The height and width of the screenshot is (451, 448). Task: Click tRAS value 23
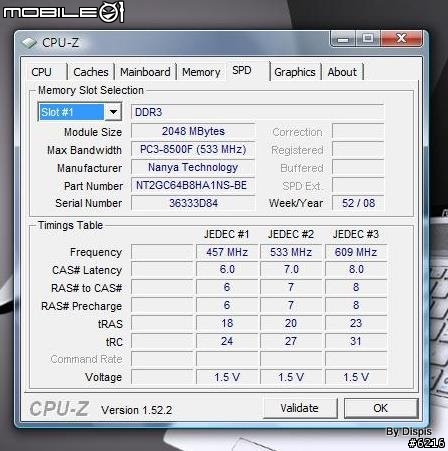356,323
